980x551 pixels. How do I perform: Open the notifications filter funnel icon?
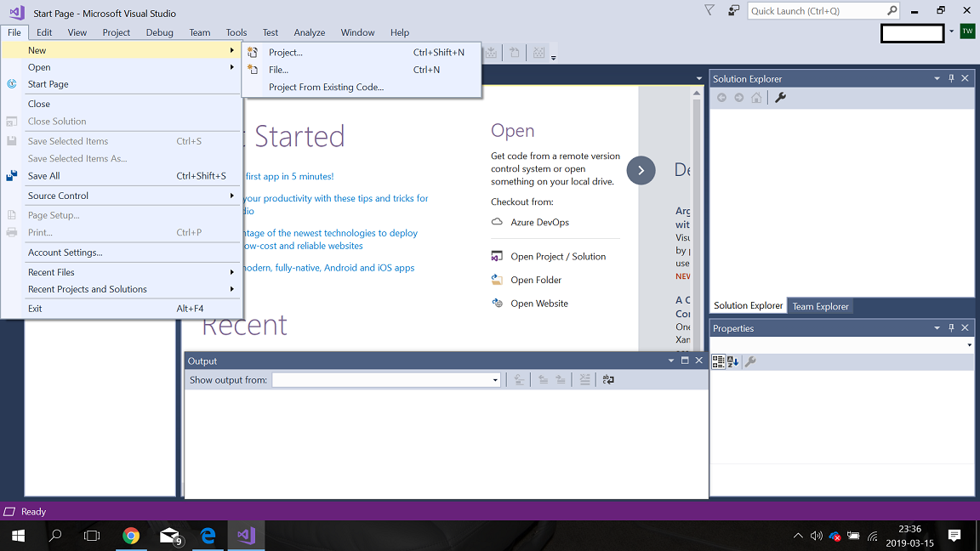709,10
